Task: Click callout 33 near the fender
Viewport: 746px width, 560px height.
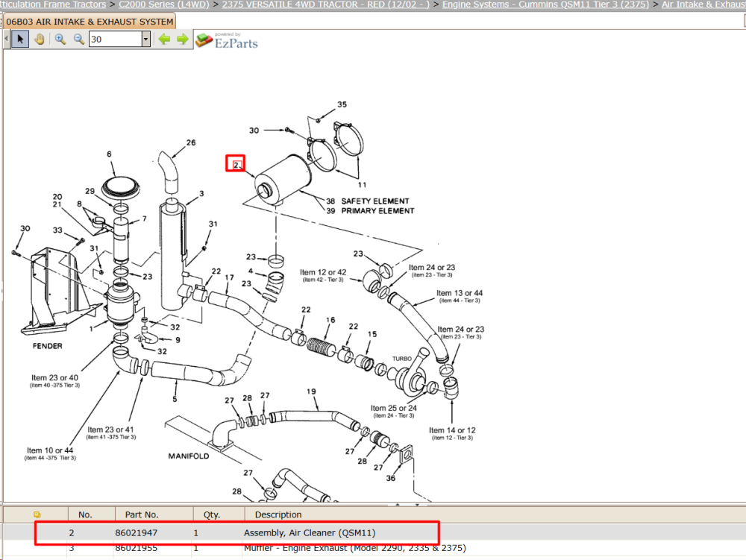Action: [57, 230]
